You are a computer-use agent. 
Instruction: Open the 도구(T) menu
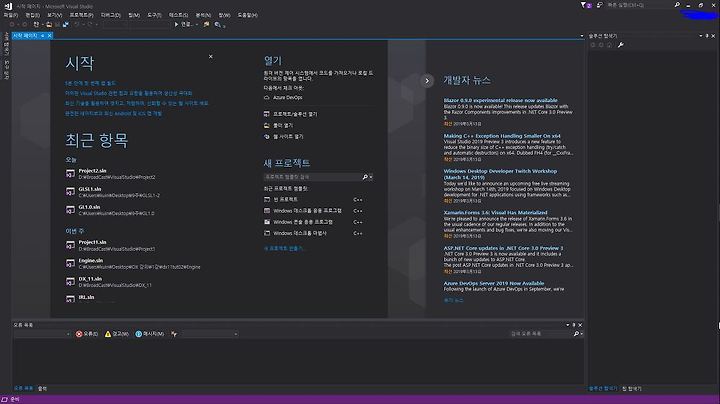point(154,15)
